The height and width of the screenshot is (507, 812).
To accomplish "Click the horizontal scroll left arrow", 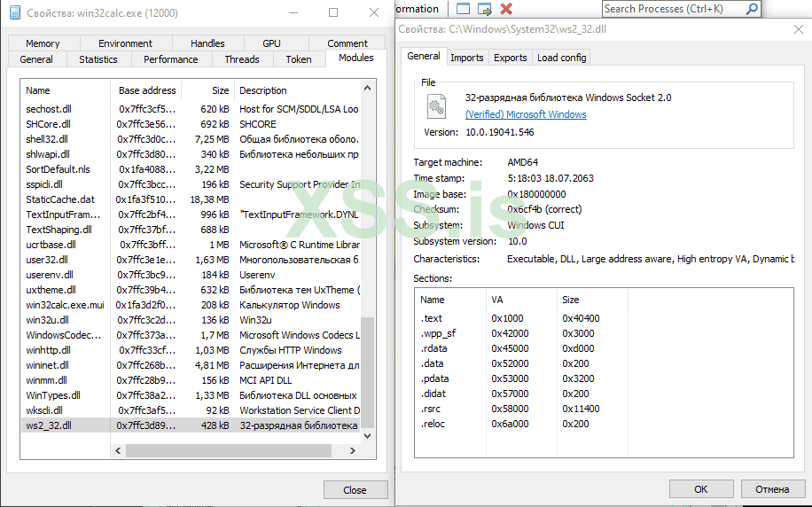I will 118,450.
